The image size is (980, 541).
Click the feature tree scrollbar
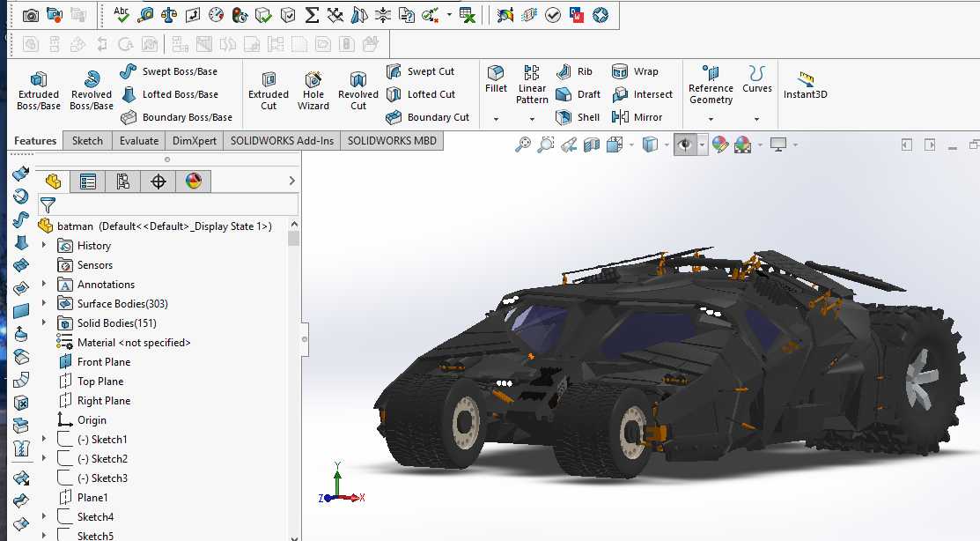(x=294, y=239)
